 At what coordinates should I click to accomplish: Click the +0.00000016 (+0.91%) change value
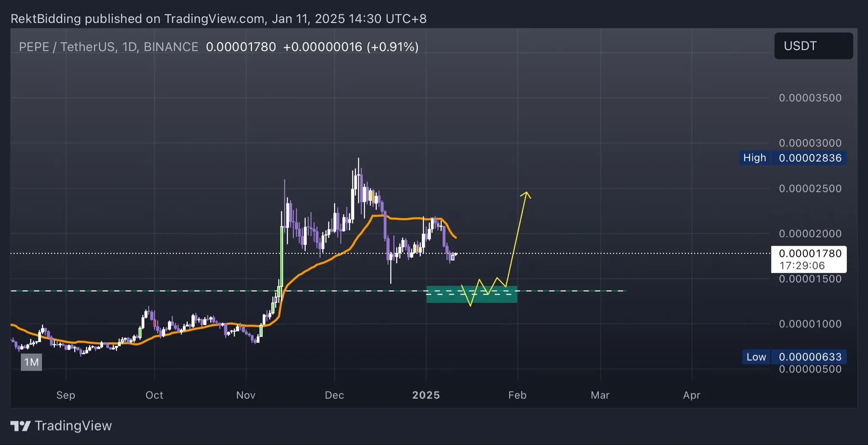[351, 47]
